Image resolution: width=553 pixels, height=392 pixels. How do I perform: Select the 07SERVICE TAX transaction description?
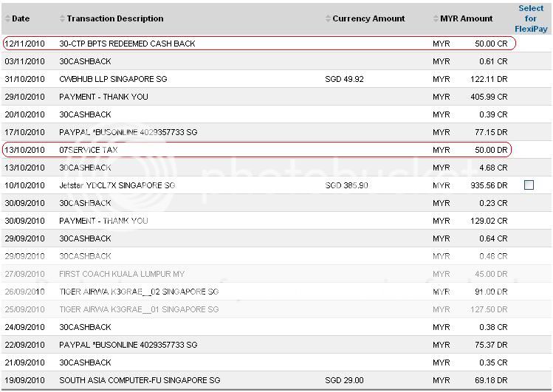pos(88,150)
